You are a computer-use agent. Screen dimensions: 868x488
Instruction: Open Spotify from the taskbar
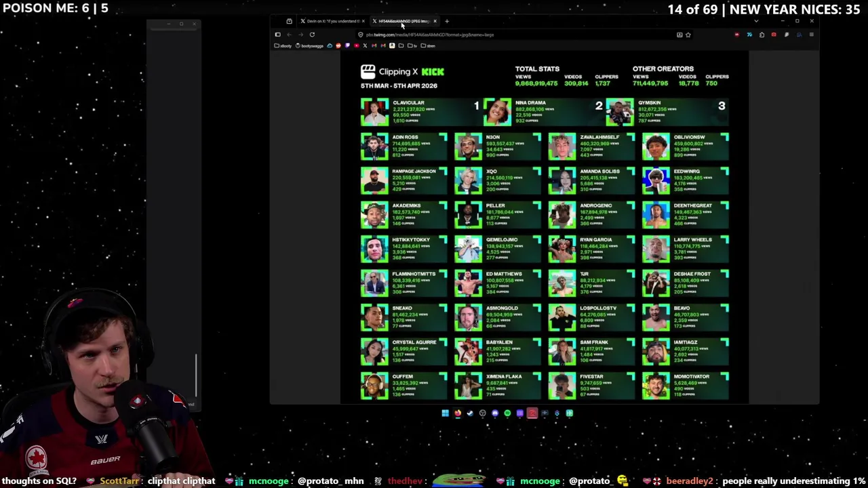pos(507,413)
